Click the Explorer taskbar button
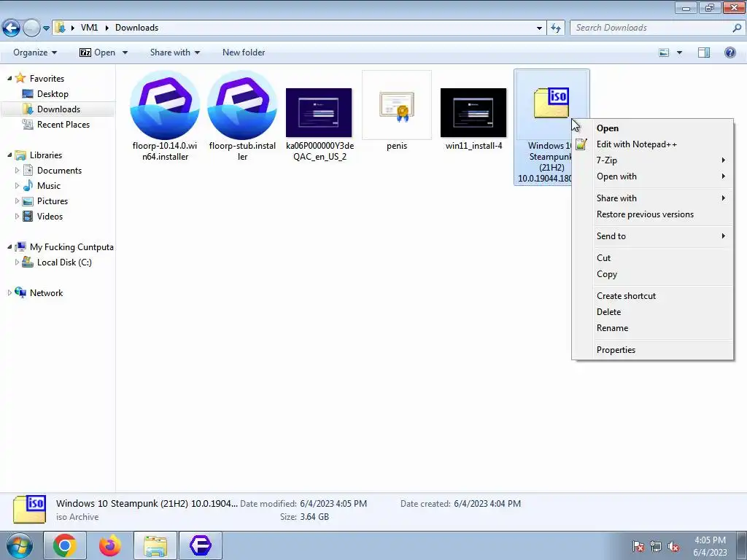Viewport: 747px width, 560px height. coord(155,545)
